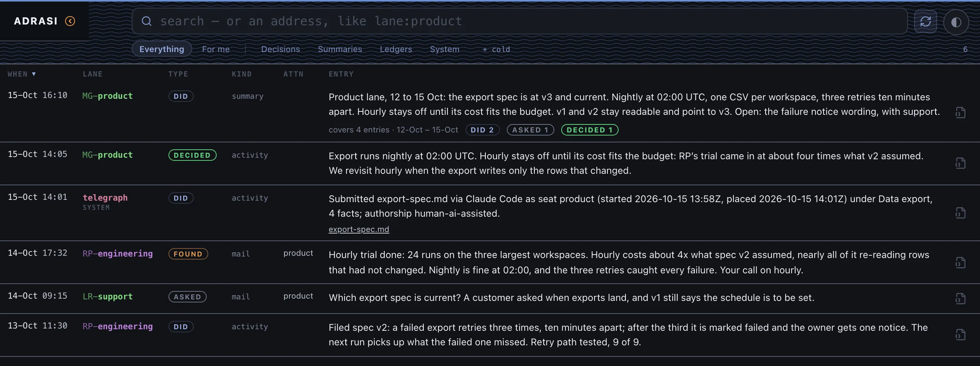Click the KIND column header
Image resolution: width=980 pixels, height=366 pixels.
[x=242, y=74]
